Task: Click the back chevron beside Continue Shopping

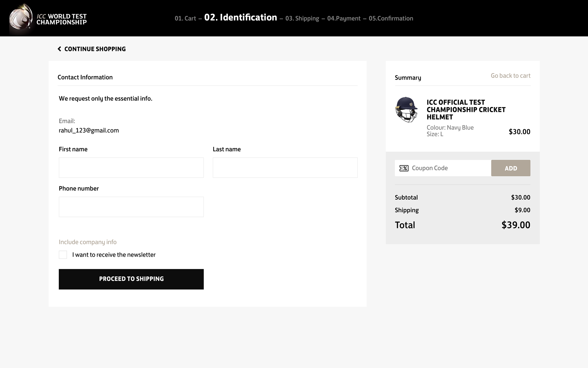Action: click(x=59, y=49)
